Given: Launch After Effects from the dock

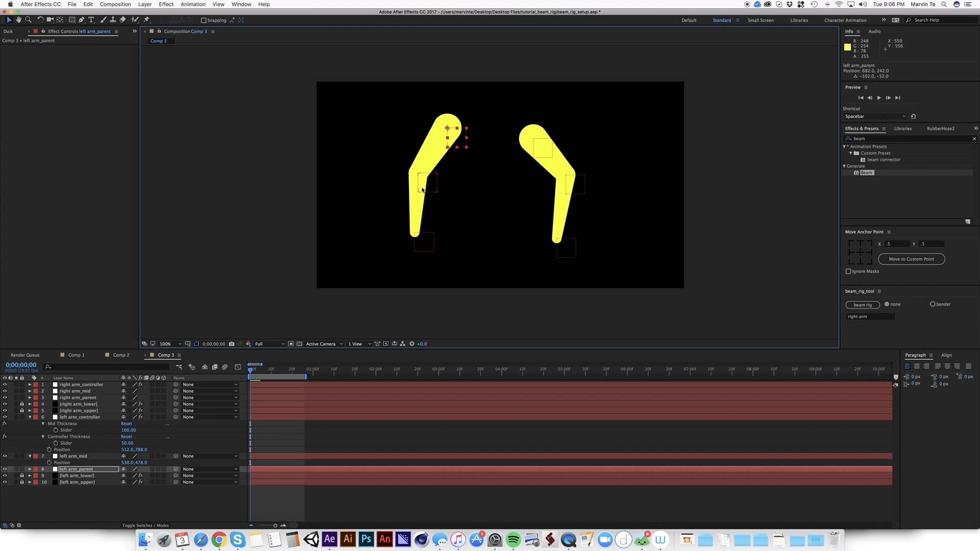Looking at the screenshot, I should click(329, 539).
